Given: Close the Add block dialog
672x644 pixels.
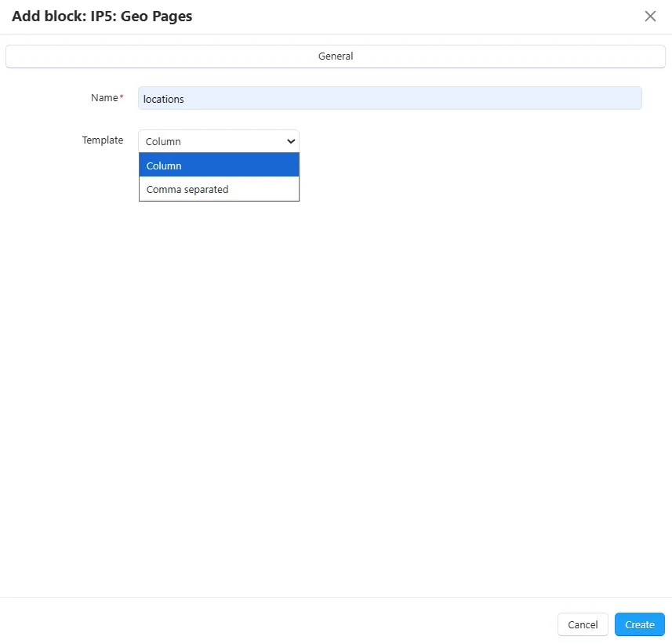Looking at the screenshot, I should point(650,16).
